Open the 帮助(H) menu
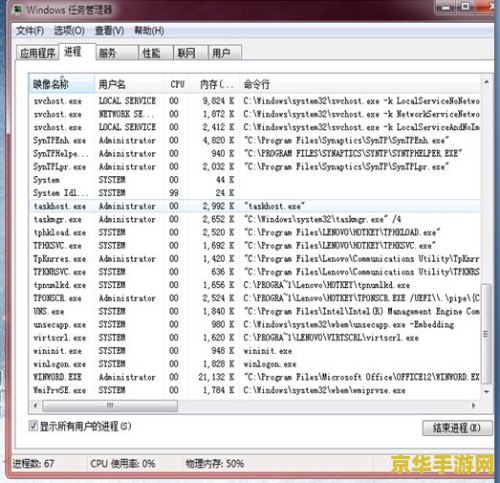 tap(149, 31)
